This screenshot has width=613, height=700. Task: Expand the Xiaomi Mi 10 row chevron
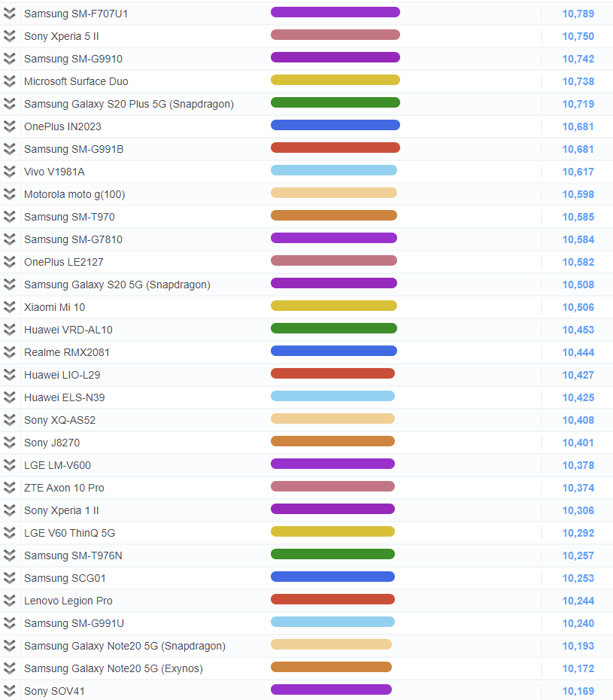(x=9, y=307)
